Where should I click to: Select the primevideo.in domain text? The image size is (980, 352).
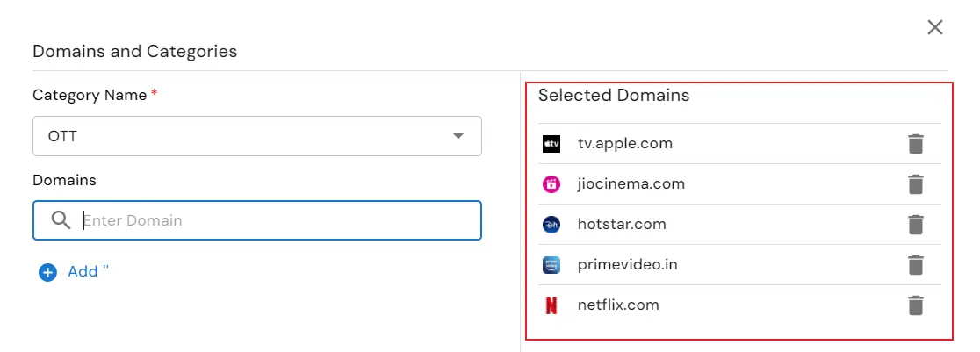click(628, 264)
